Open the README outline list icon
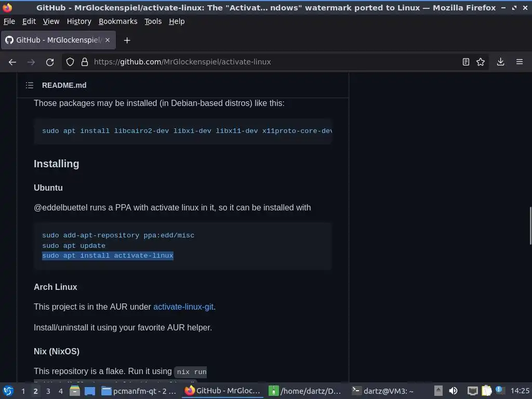Image resolution: width=532 pixels, height=399 pixels. click(30, 85)
